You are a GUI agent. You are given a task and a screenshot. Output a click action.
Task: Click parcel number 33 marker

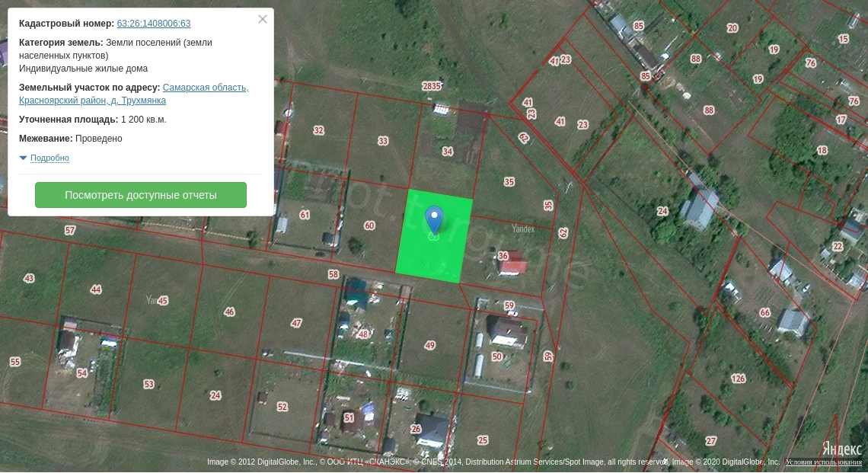[383, 141]
